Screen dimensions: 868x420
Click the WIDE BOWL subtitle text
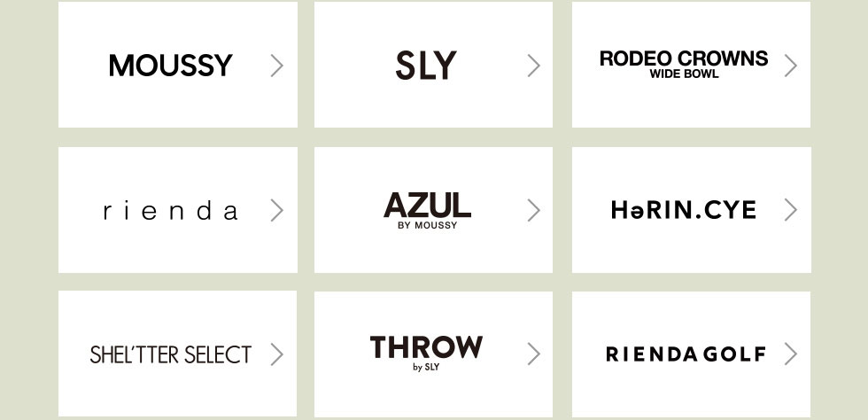(684, 74)
